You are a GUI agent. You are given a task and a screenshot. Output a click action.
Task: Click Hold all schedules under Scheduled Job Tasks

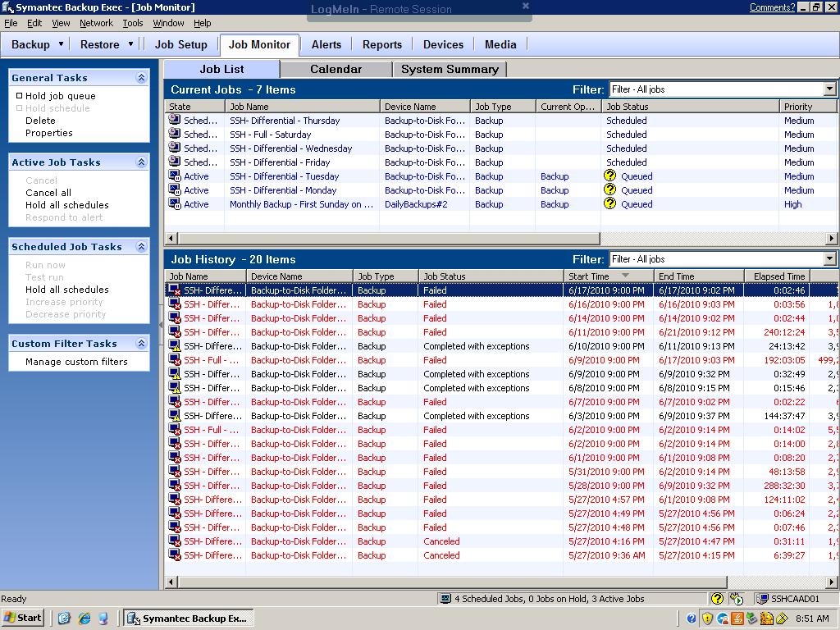67,290
